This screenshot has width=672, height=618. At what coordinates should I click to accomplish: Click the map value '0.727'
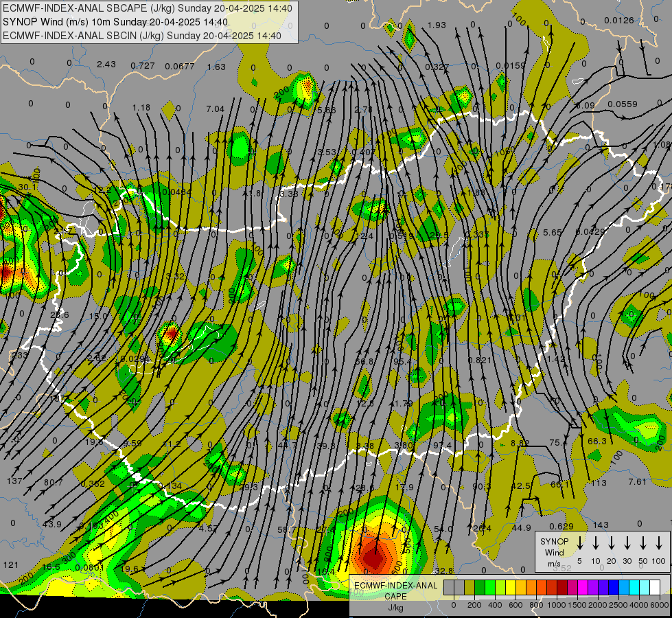click(x=143, y=66)
